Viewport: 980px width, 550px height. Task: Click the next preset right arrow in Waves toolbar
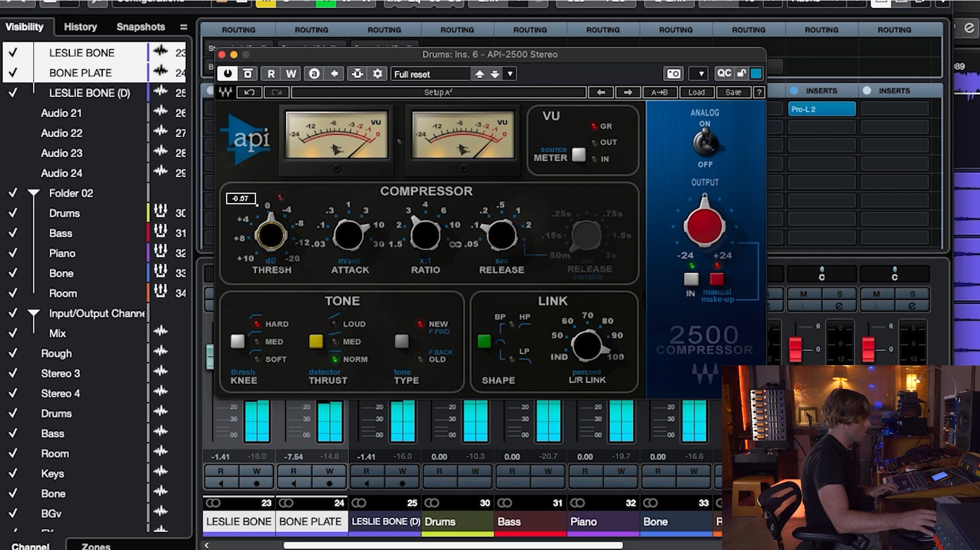627,92
